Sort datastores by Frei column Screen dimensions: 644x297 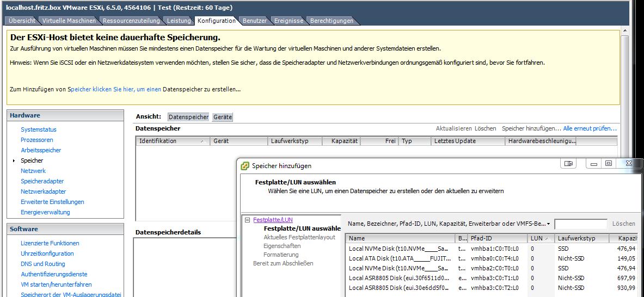pyautogui.click(x=380, y=141)
